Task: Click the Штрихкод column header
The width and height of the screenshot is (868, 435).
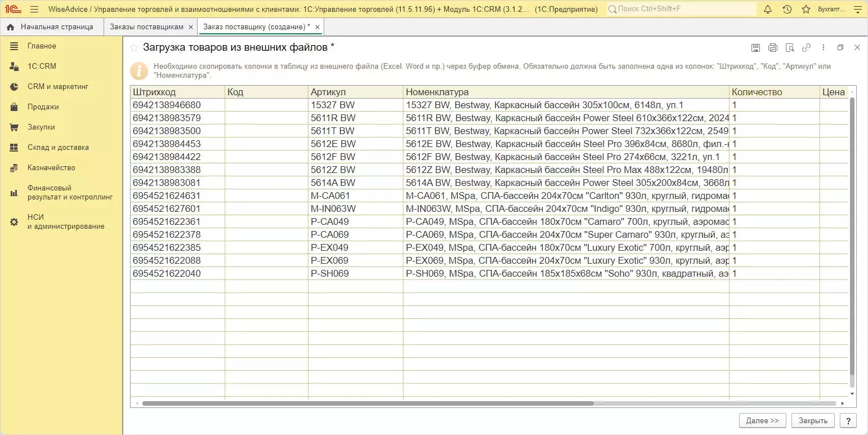Action: pyautogui.click(x=177, y=92)
